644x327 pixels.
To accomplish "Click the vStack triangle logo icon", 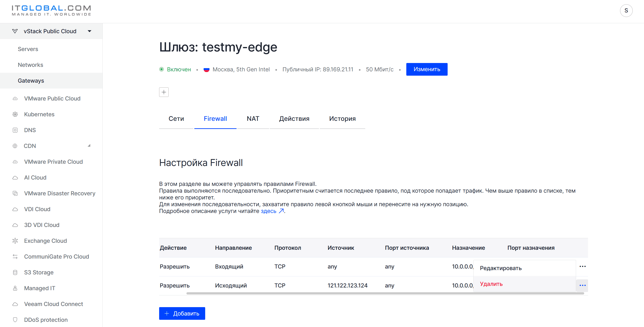I will click(15, 31).
